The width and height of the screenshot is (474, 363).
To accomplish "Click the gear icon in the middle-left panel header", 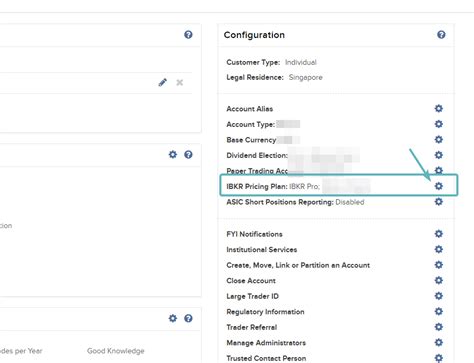I will click(x=173, y=154).
